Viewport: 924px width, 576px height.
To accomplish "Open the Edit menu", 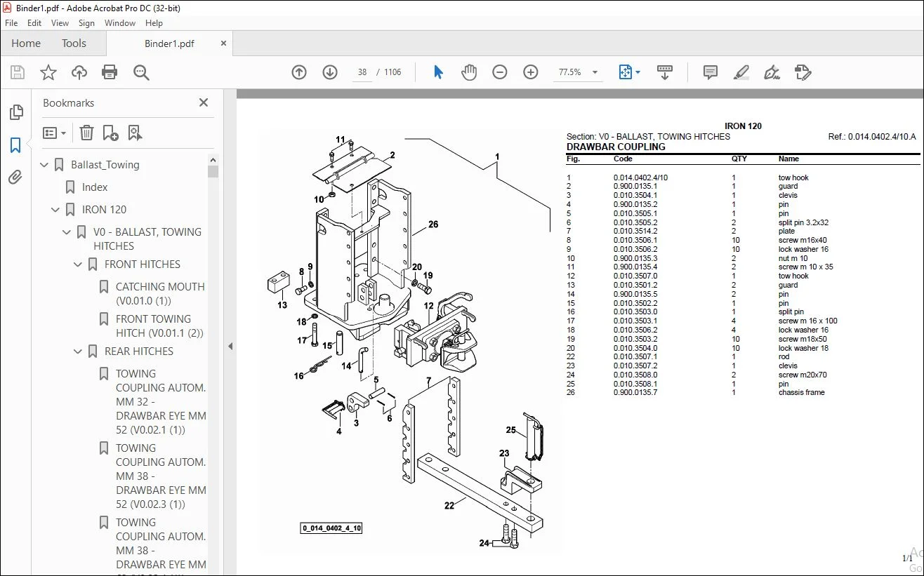I will (34, 23).
